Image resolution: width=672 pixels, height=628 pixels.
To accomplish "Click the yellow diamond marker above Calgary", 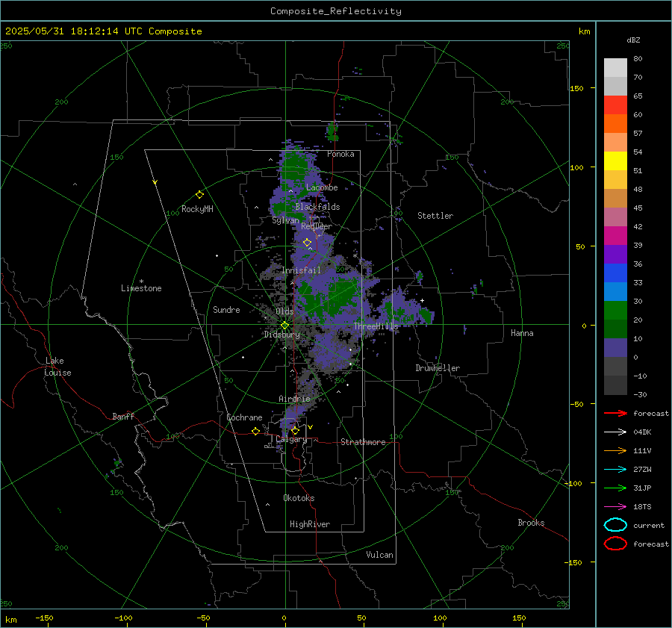I will click(x=295, y=430).
